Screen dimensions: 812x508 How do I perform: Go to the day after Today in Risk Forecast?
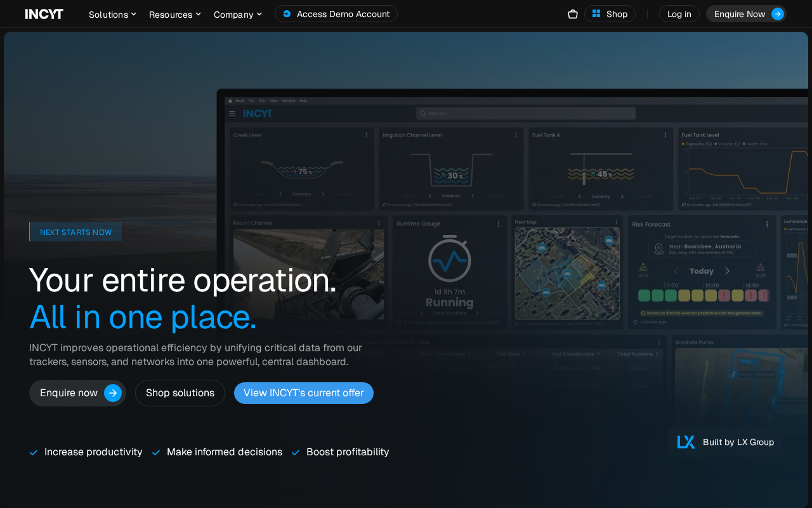click(x=727, y=271)
